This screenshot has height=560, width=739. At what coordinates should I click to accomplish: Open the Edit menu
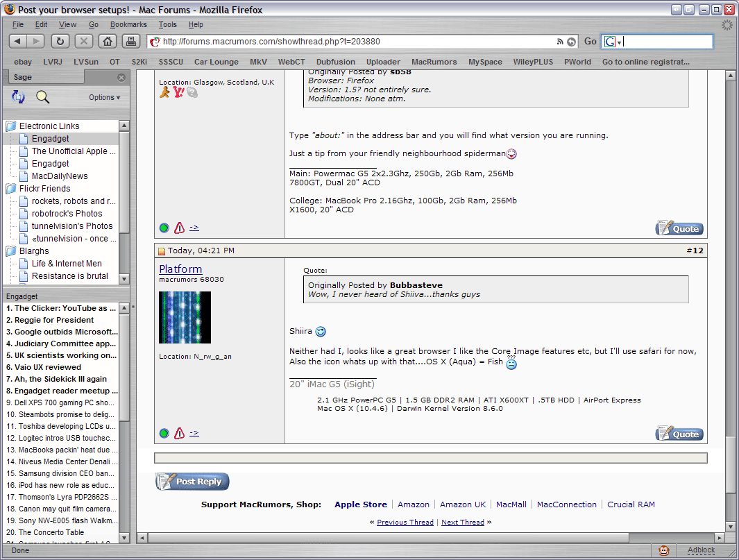[41, 24]
